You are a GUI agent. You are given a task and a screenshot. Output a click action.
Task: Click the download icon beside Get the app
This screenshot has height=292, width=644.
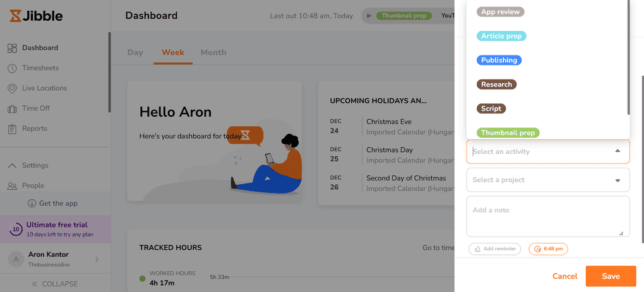click(32, 204)
